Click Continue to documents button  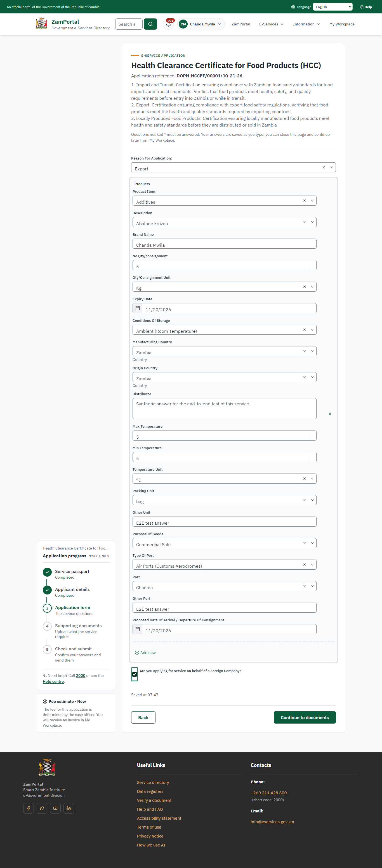pyautogui.click(x=305, y=717)
